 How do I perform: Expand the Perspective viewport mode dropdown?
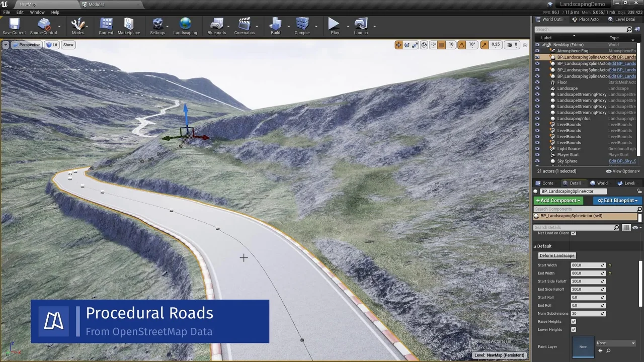pos(27,45)
